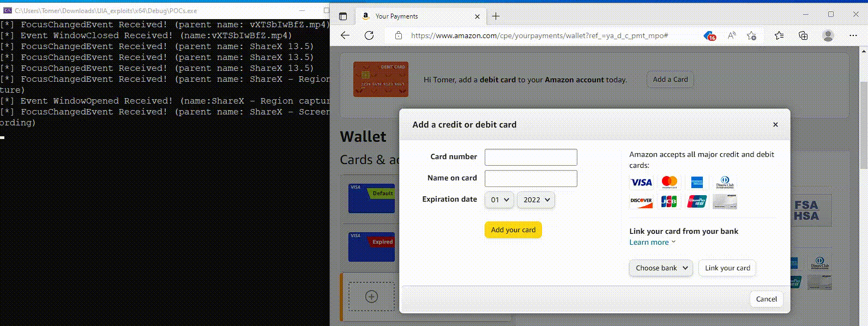Screen dimensions: 868x326
Task: Add this page to favorites
Action: point(752,35)
